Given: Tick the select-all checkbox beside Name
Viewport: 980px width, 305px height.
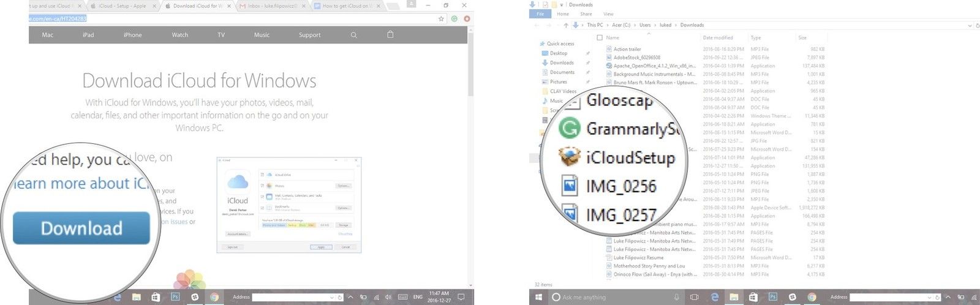Looking at the screenshot, I should [x=600, y=37].
